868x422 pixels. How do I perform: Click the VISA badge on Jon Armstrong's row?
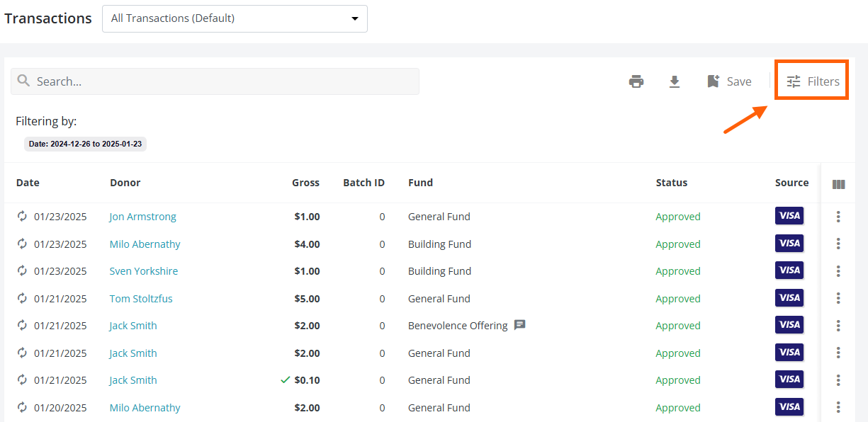(x=789, y=216)
